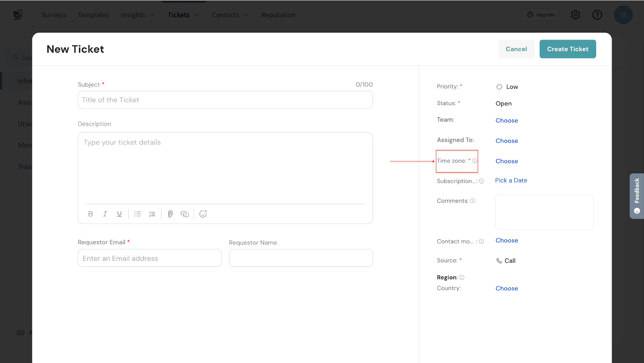Toggle underline formatting in description editor

coord(119,214)
